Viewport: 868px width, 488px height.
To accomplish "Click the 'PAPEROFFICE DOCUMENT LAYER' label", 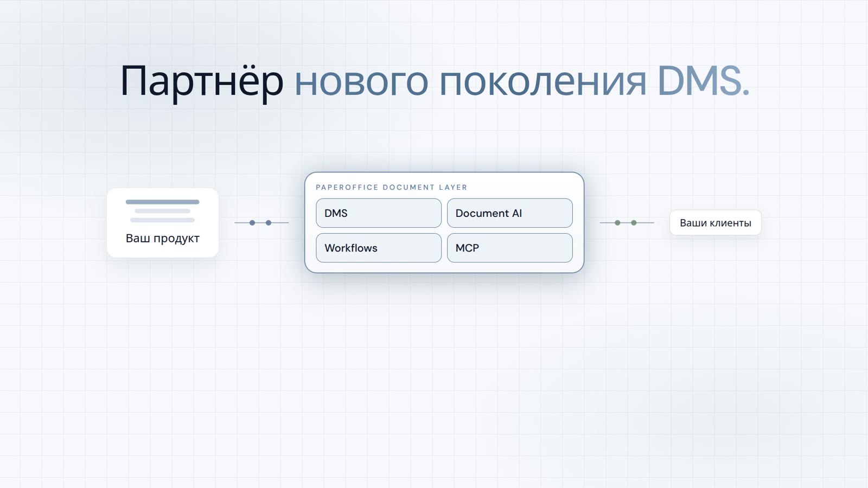I will [x=392, y=187].
